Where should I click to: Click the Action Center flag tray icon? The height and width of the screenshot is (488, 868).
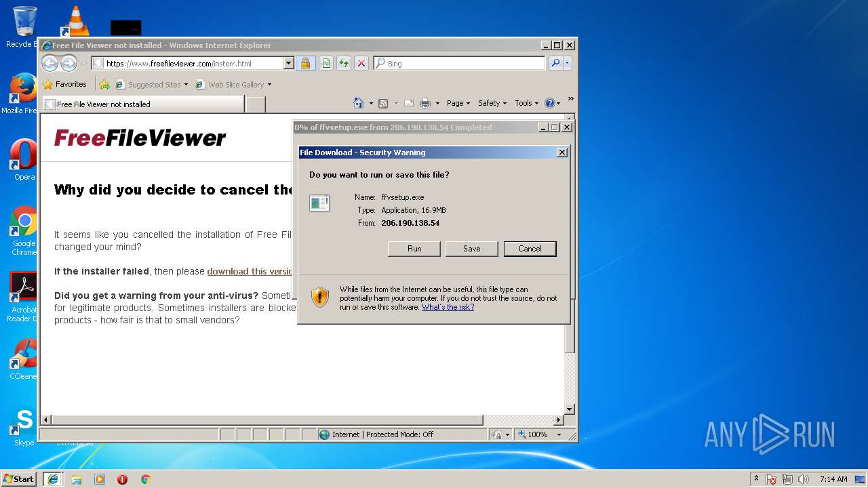tap(772, 479)
